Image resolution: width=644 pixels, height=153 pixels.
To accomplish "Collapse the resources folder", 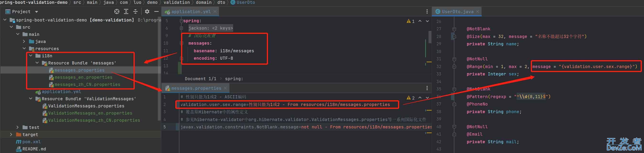I will pyautogui.click(x=24, y=48).
